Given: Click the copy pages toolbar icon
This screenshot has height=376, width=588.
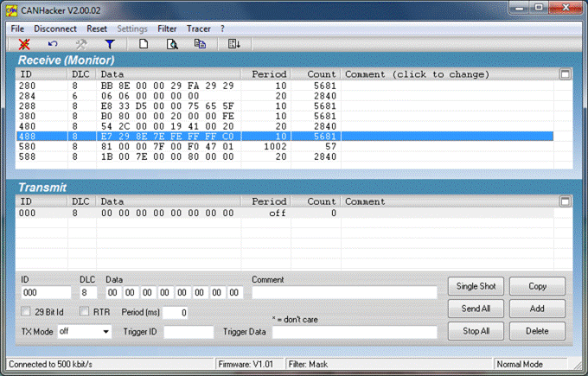Looking at the screenshot, I should tap(200, 44).
